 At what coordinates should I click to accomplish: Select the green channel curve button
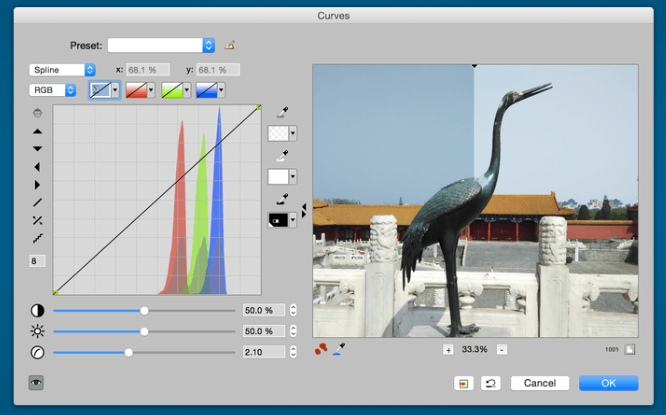171,90
